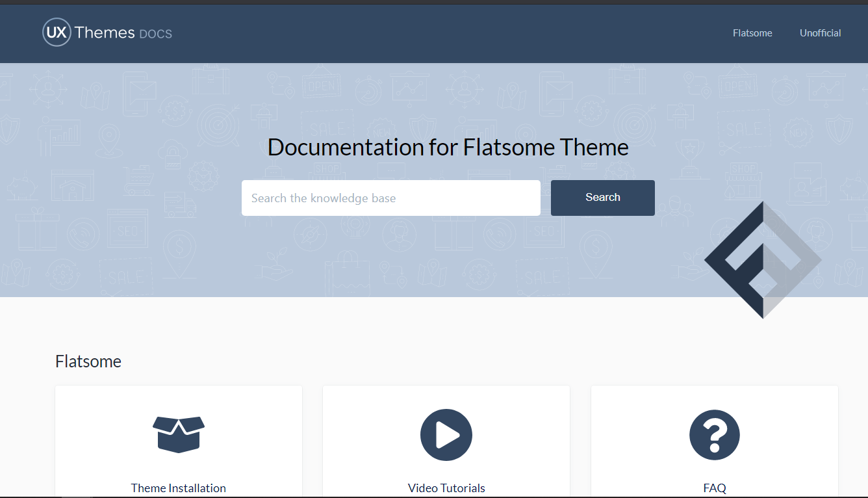868x498 pixels.
Task: Focus the Search the knowledge base field
Action: point(391,198)
